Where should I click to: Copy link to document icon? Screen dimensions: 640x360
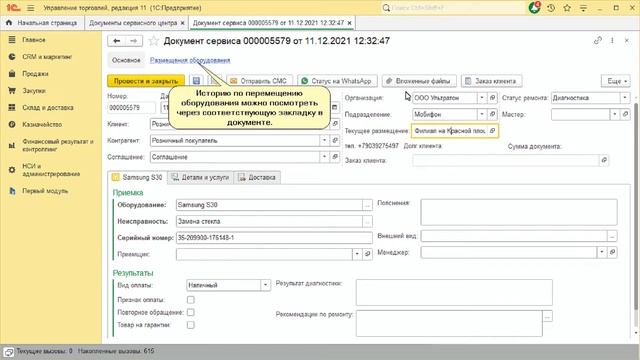click(x=598, y=40)
